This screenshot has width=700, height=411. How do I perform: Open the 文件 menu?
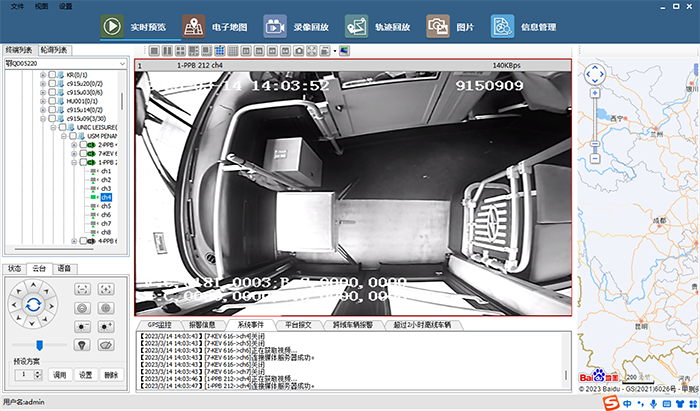tap(17, 6)
